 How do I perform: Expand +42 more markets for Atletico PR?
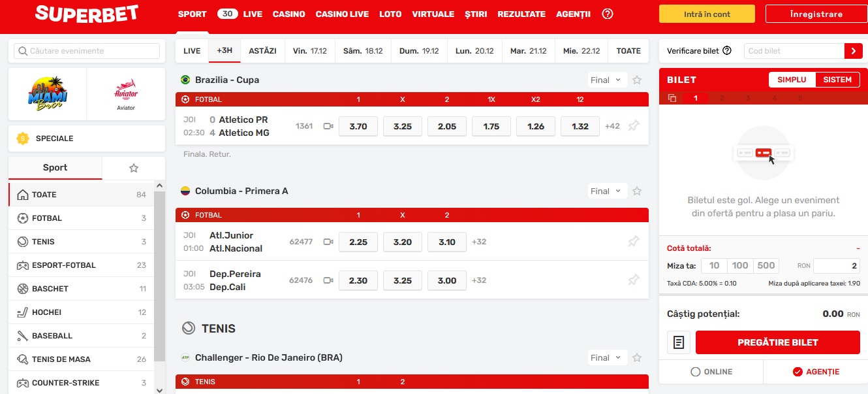pyautogui.click(x=612, y=126)
